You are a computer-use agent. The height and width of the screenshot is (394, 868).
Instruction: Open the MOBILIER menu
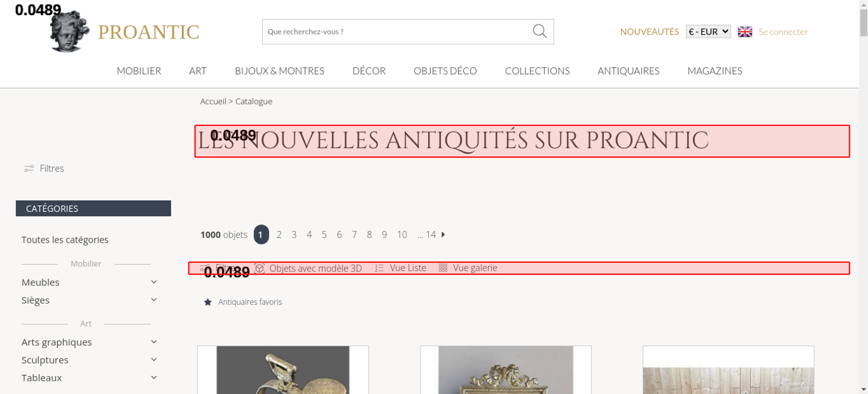139,71
